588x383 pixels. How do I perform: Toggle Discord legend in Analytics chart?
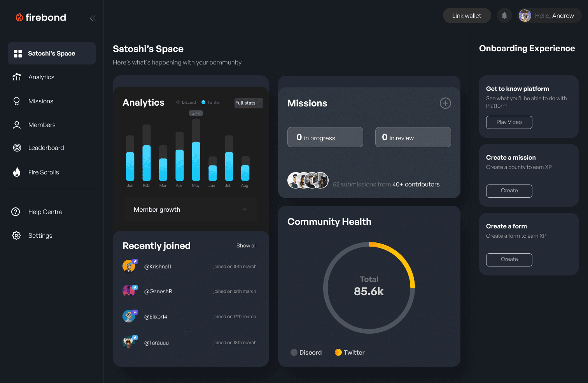186,103
